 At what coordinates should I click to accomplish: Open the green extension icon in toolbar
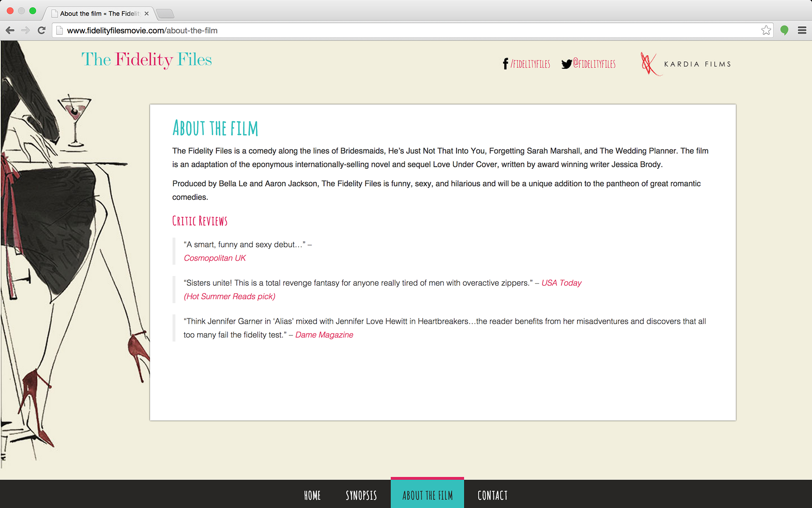click(785, 30)
